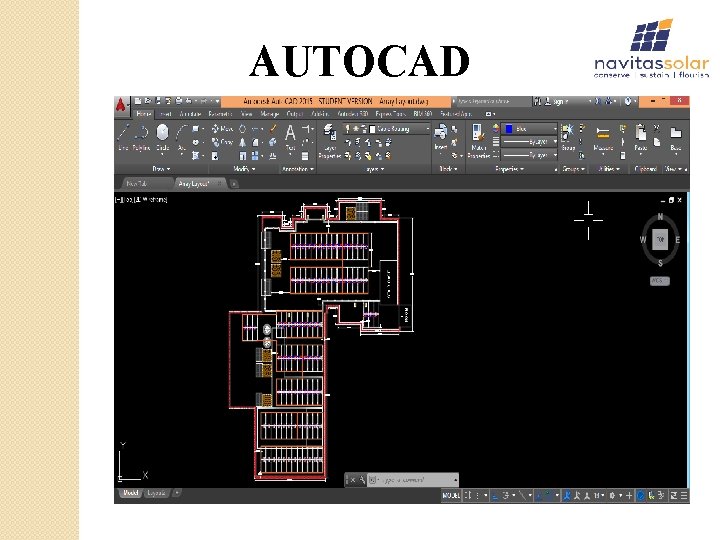Click the viewport controls label at top-left
The height and width of the screenshot is (540, 720).
[141, 200]
